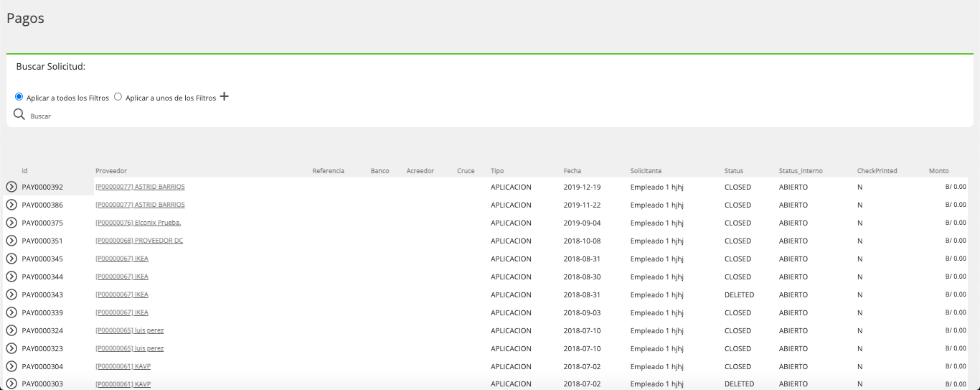
Task: Click the Status_Interno column header
Action: 801,171
